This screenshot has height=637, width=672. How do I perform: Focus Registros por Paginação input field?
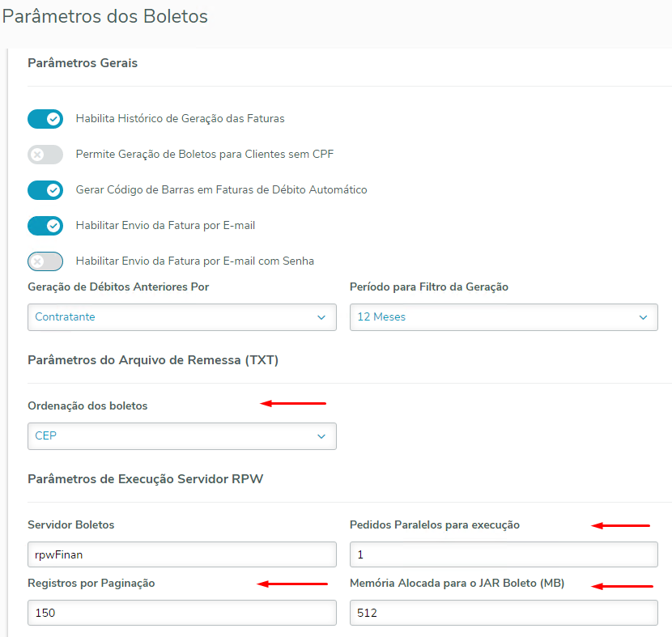click(x=181, y=613)
